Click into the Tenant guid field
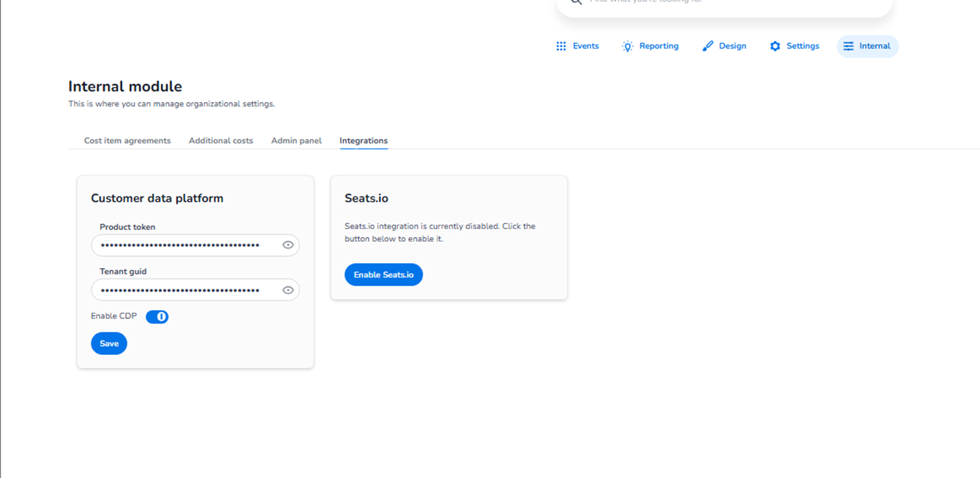This screenshot has height=478, width=980. [183, 290]
